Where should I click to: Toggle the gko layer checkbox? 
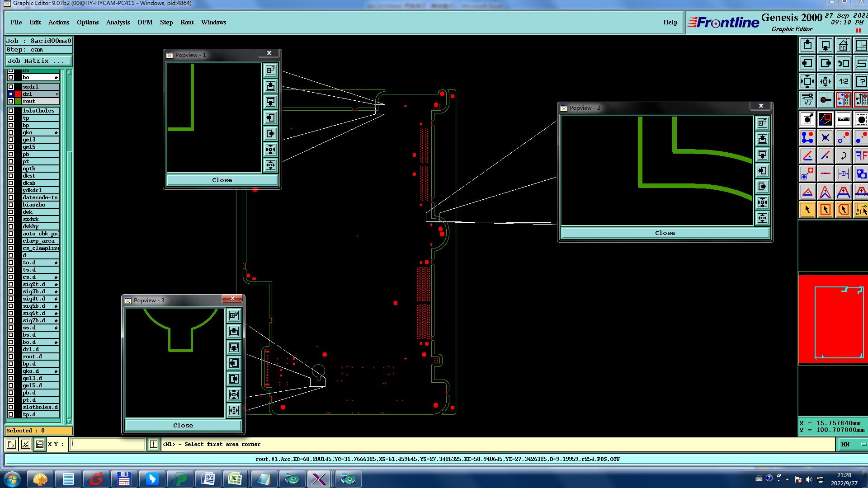coord(11,132)
